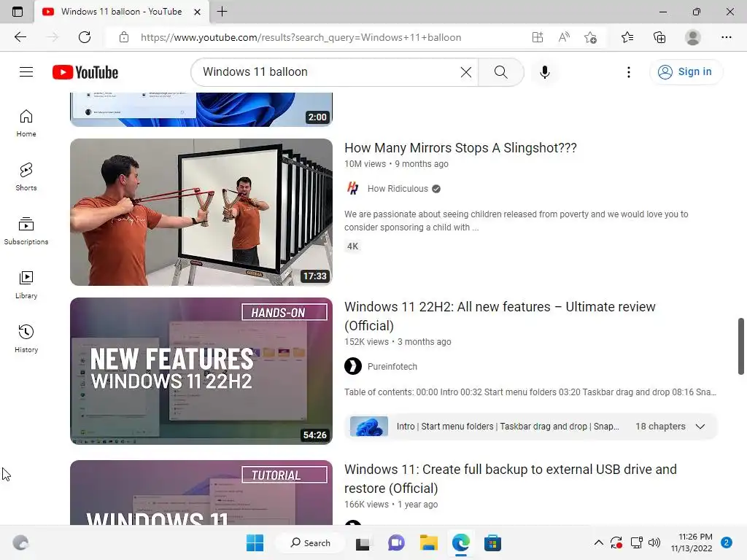Click the Edge icon on the taskbar
Image resolution: width=747 pixels, height=560 pixels.
[461, 542]
